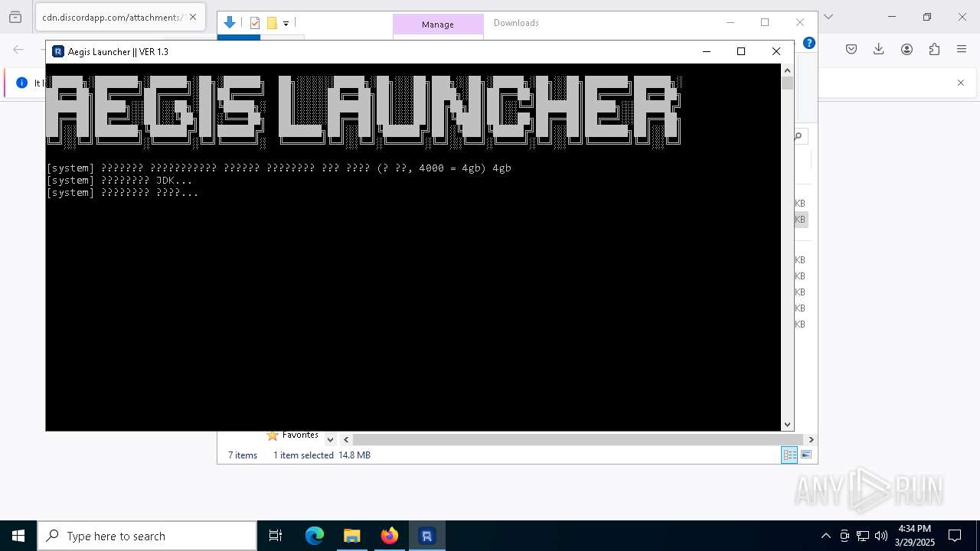Click the '7 items' status text
Screen dimensions: 980x551
pyautogui.click(x=243, y=455)
